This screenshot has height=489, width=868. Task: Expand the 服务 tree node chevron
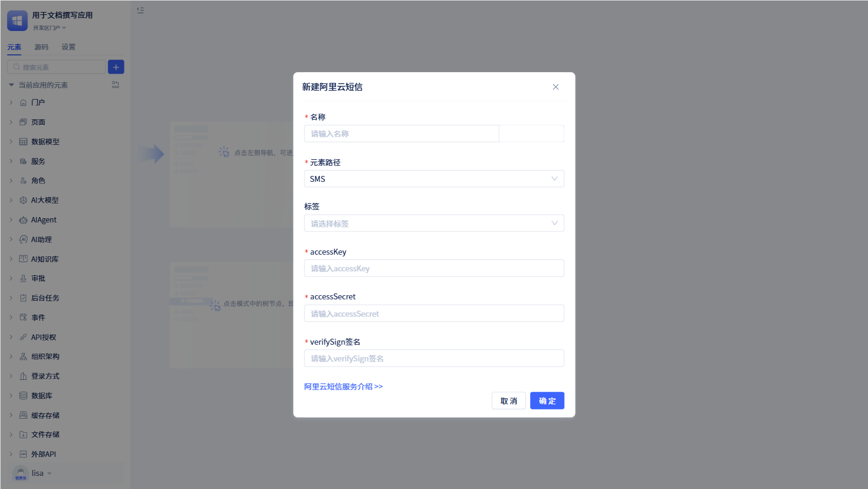(x=11, y=162)
